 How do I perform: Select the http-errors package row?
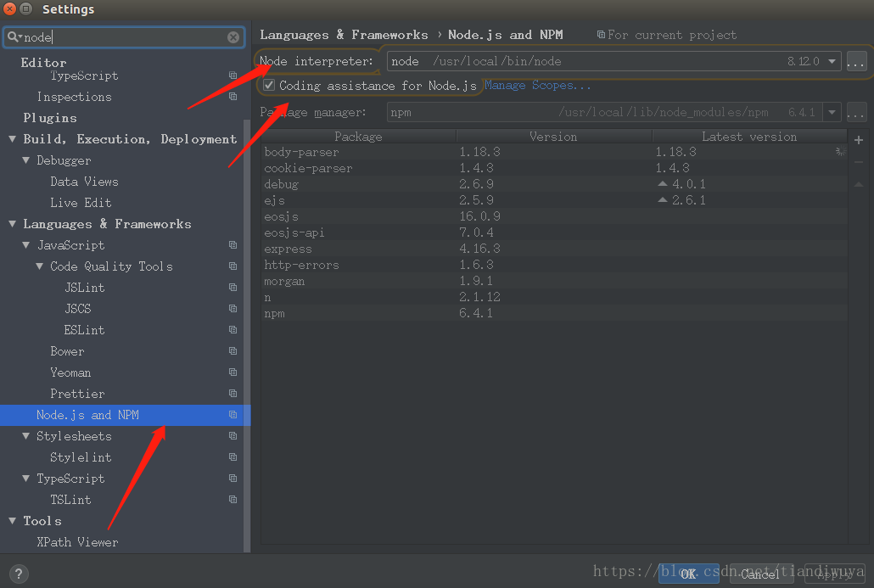click(x=554, y=265)
